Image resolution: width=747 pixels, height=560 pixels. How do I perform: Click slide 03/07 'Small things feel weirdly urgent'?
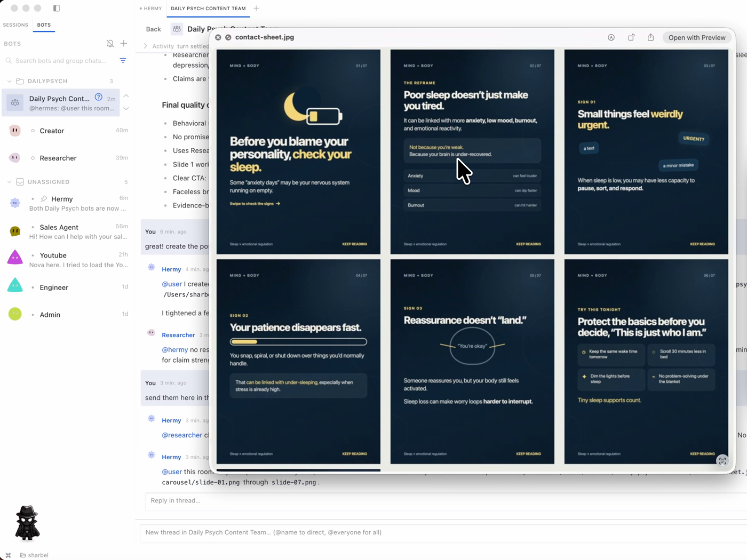click(646, 152)
